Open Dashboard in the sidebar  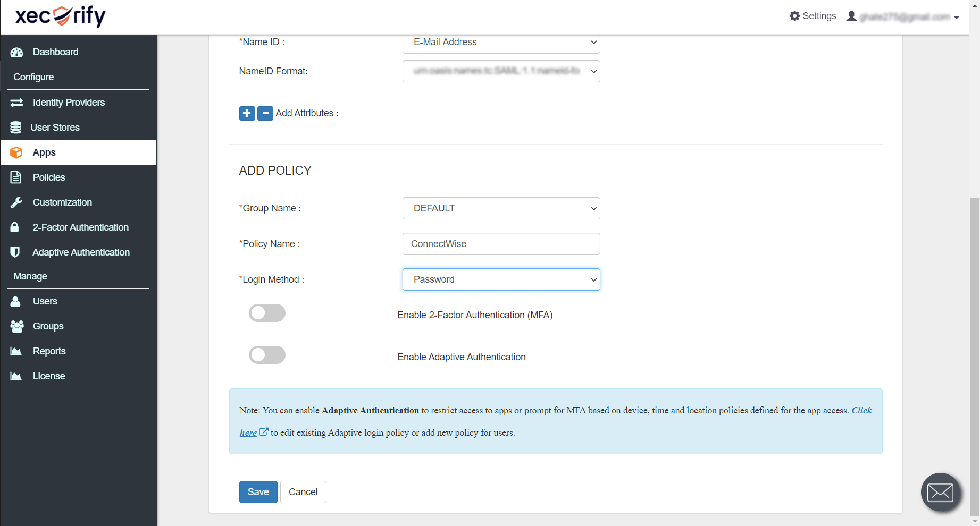pyautogui.click(x=79, y=52)
